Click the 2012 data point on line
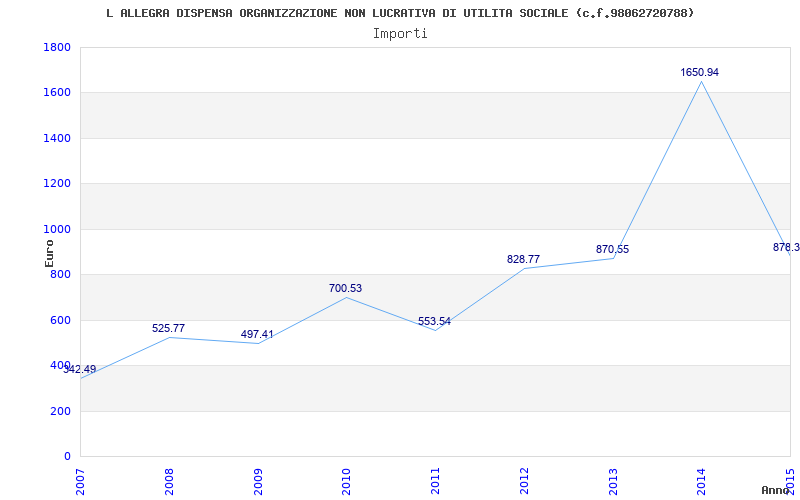800x500 pixels. tap(524, 268)
